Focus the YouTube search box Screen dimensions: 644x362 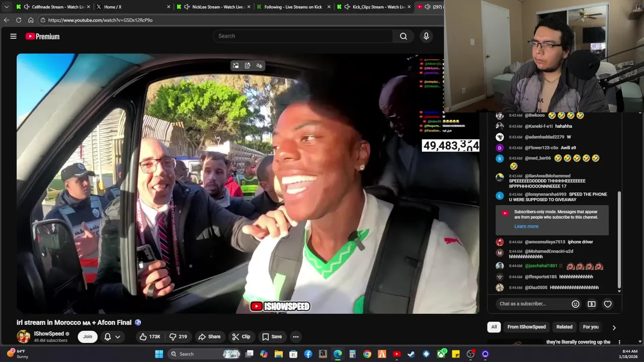tap(303, 36)
